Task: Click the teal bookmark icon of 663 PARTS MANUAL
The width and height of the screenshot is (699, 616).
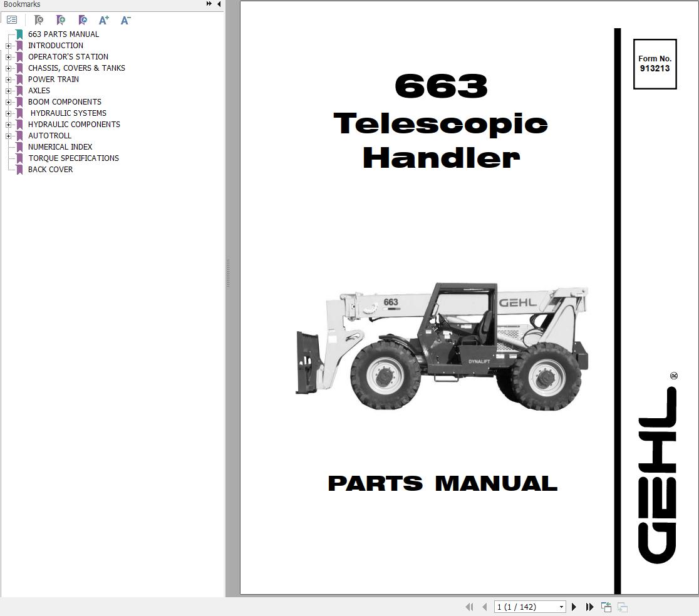Action: point(19,34)
